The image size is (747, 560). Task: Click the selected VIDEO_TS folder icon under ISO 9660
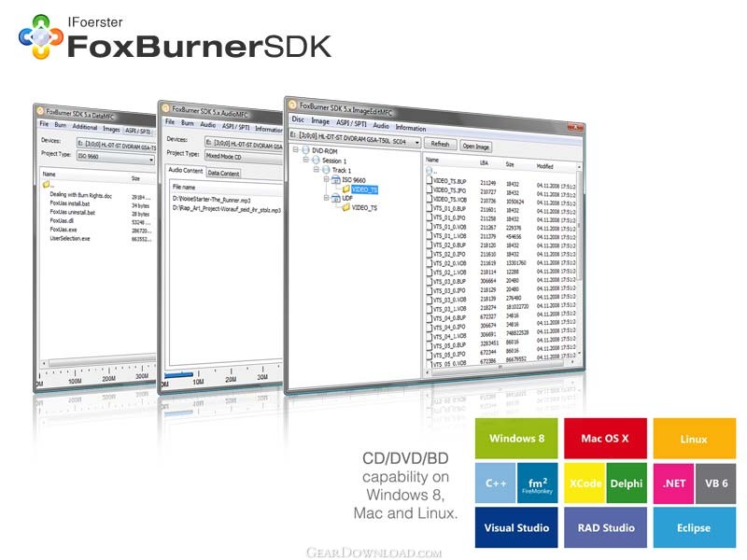click(x=346, y=189)
